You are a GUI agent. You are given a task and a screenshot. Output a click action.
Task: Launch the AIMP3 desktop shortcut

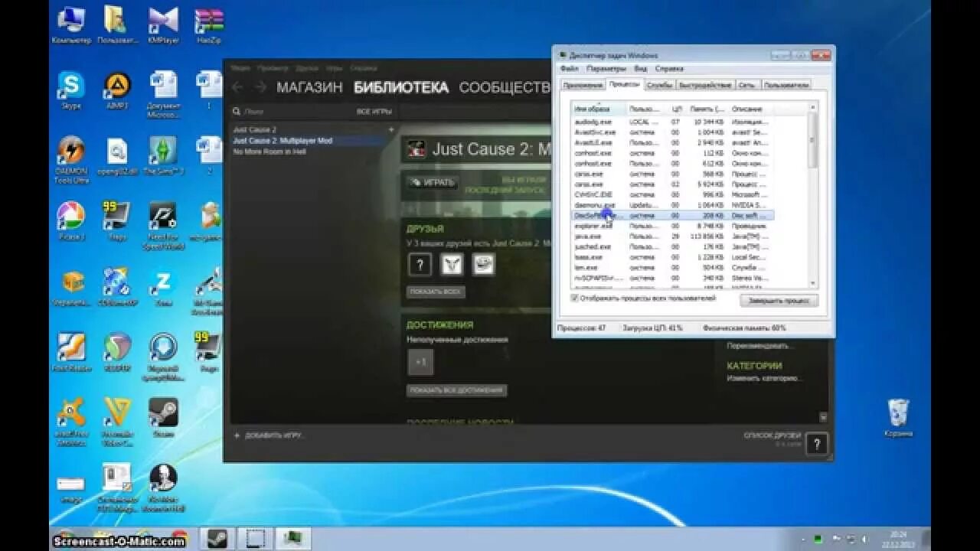[x=117, y=90]
